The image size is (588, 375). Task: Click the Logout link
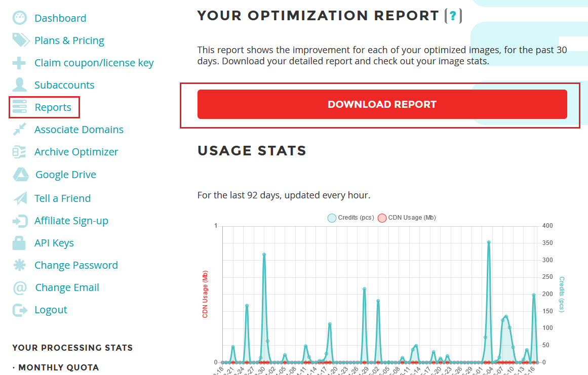click(51, 310)
